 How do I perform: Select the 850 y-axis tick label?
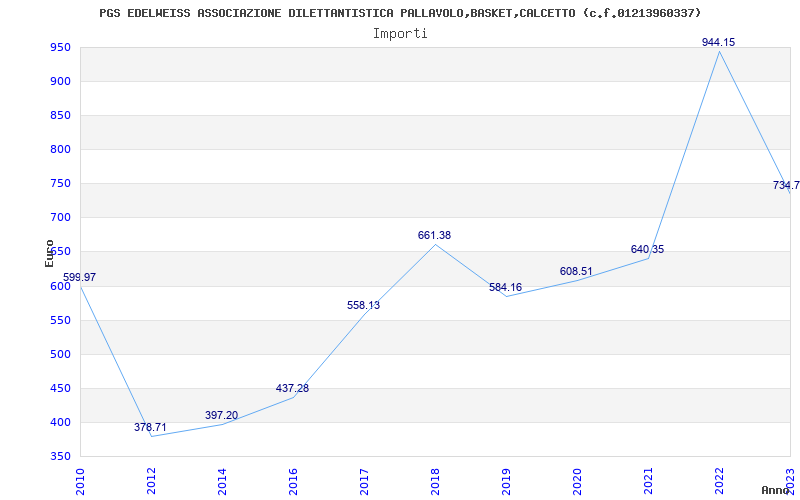coord(60,116)
